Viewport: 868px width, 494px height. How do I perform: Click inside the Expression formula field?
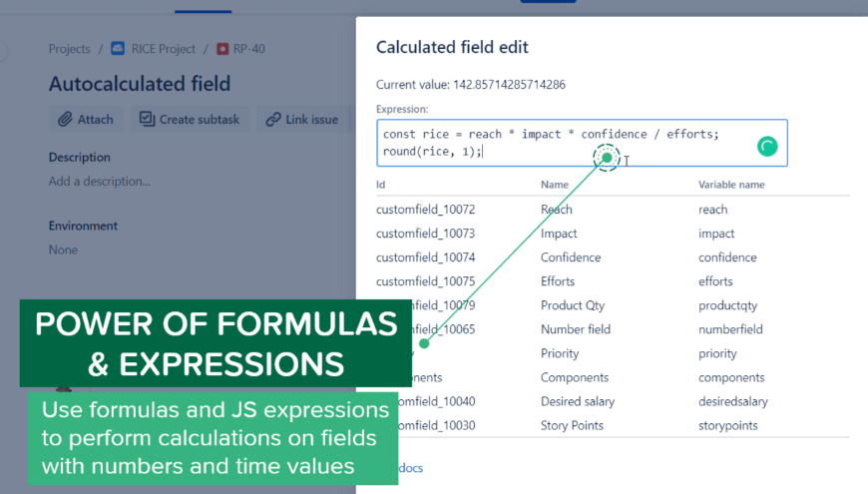click(582, 143)
